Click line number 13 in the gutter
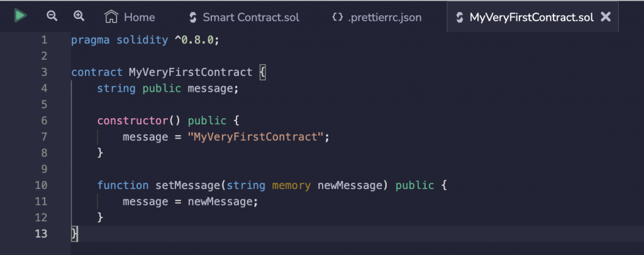 [x=42, y=234]
